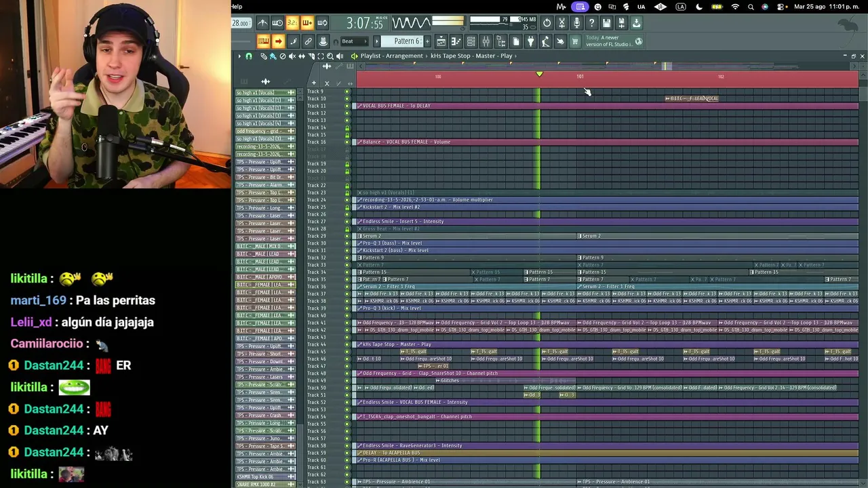Viewport: 868px width, 488px height.
Task: Toggle overdub (blend) recording mode
Action: pyautogui.click(x=307, y=23)
